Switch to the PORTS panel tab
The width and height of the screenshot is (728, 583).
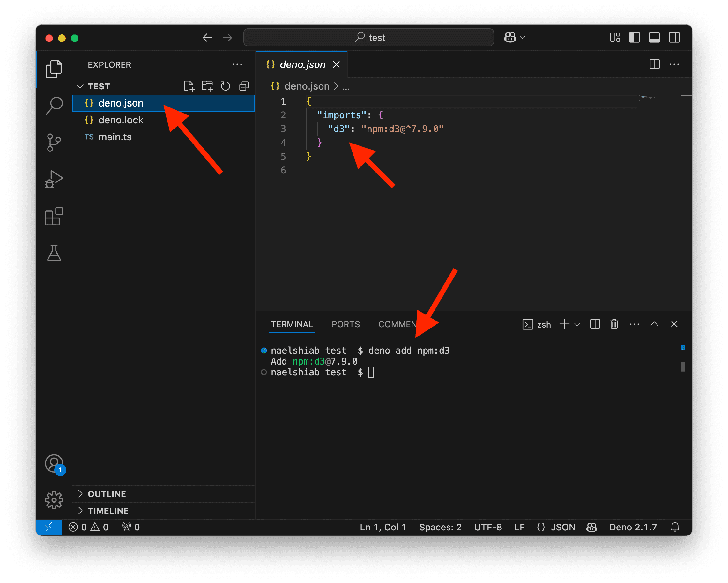pos(345,324)
